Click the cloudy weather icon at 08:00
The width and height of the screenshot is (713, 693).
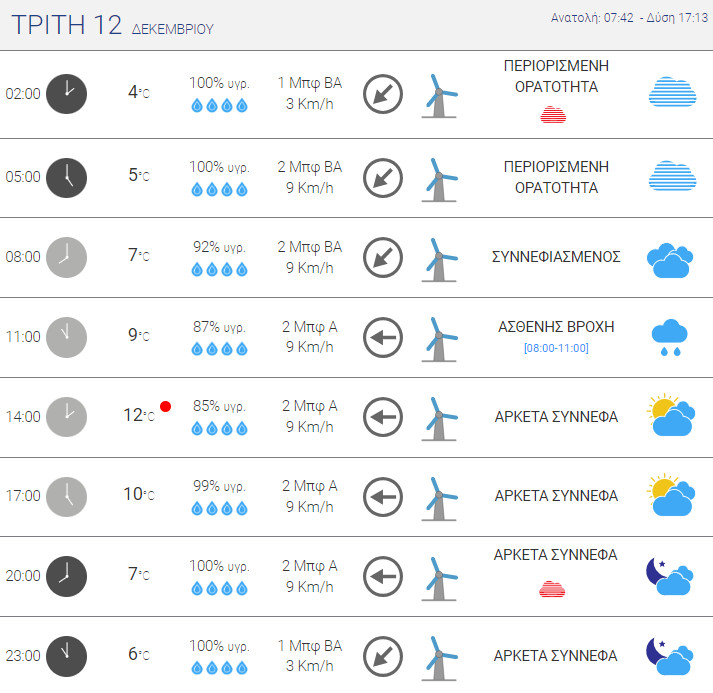click(x=669, y=258)
